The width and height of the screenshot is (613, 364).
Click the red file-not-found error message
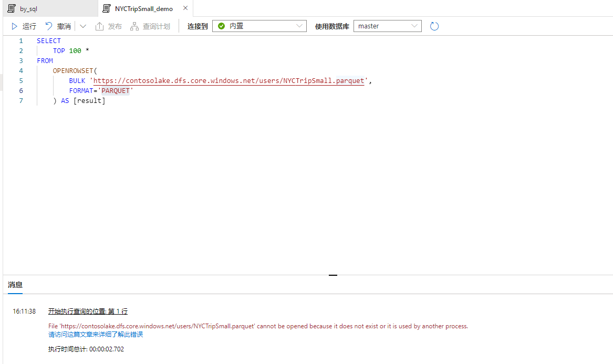(258, 326)
